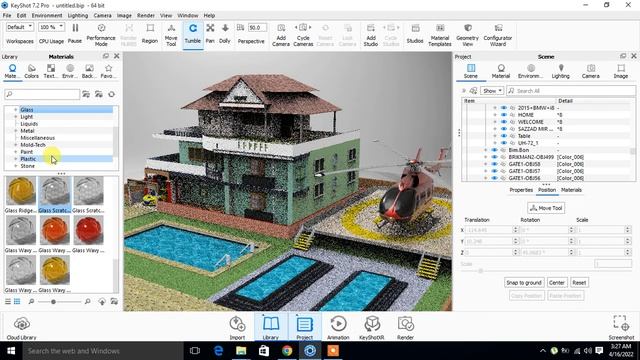Click the Copy Position button
The image size is (640, 360).
click(x=527, y=296)
